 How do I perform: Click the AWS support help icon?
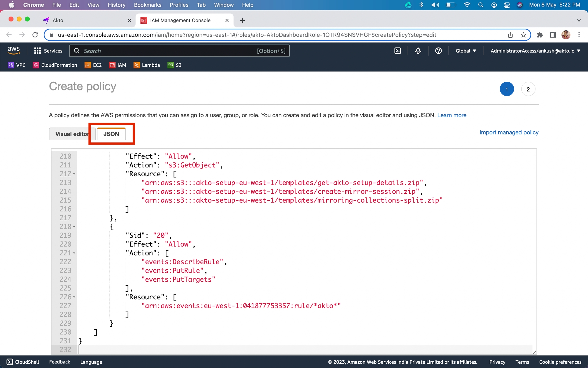(x=438, y=51)
